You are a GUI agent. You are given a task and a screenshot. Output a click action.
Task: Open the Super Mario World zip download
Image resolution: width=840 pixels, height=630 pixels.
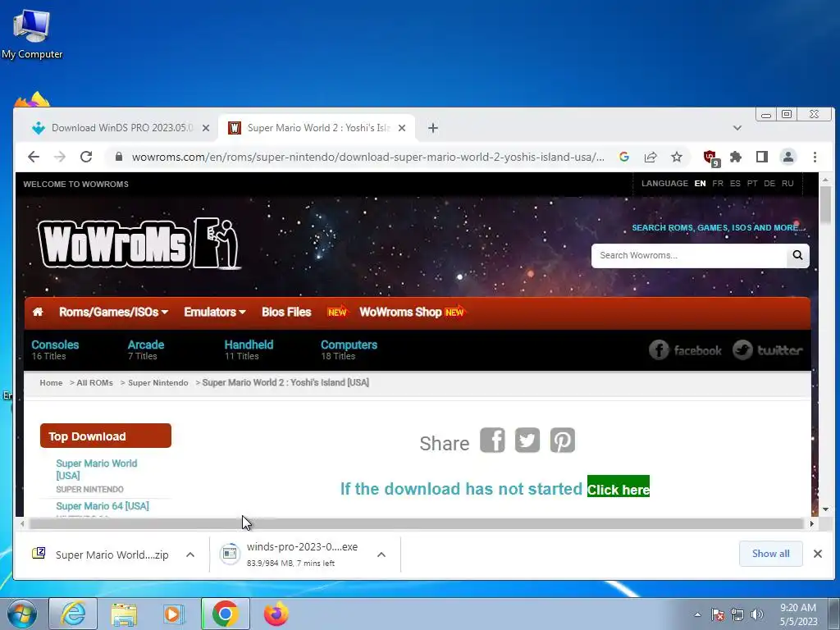click(x=101, y=555)
